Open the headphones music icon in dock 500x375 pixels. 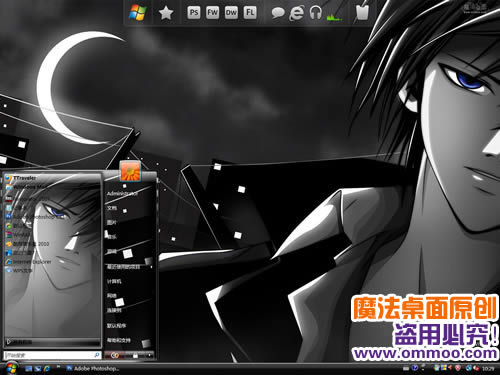tap(315, 13)
